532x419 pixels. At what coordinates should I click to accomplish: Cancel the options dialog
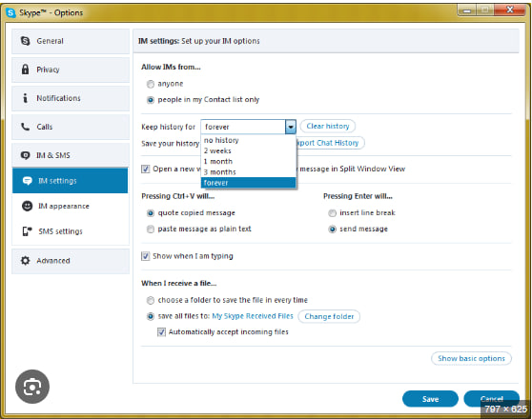tap(492, 399)
